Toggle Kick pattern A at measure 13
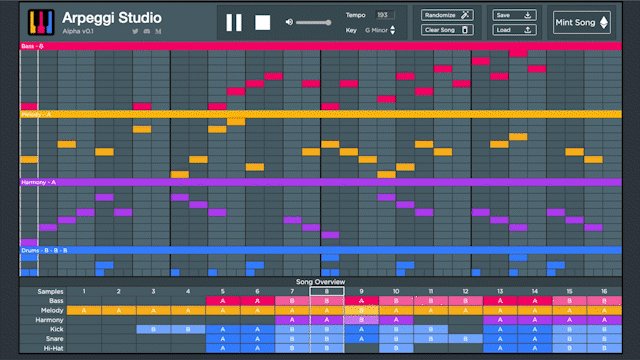 click(x=500, y=329)
